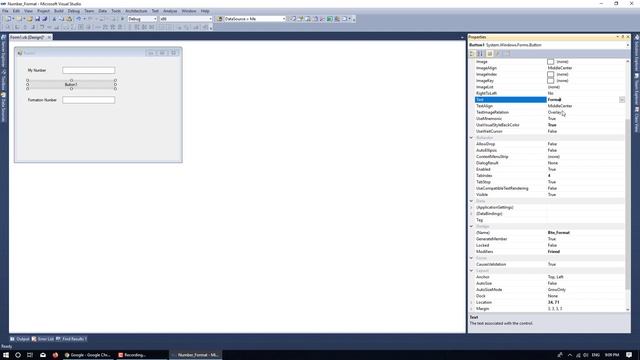Click the Save toolbar icon
The height and width of the screenshot is (360, 640).
[37, 19]
